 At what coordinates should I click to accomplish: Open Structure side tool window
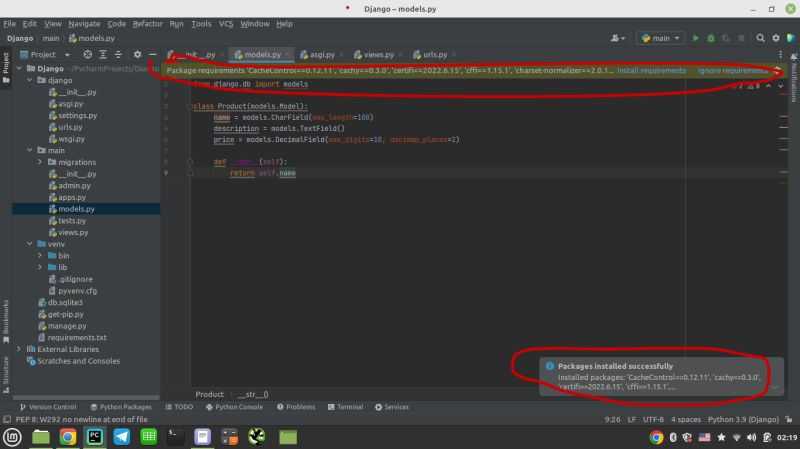pos(6,375)
